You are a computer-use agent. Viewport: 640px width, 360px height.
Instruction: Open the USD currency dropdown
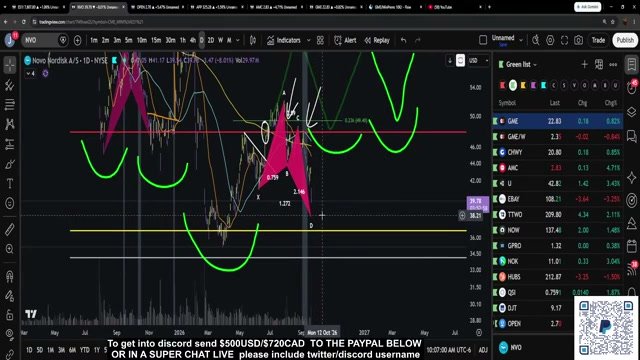478,60
